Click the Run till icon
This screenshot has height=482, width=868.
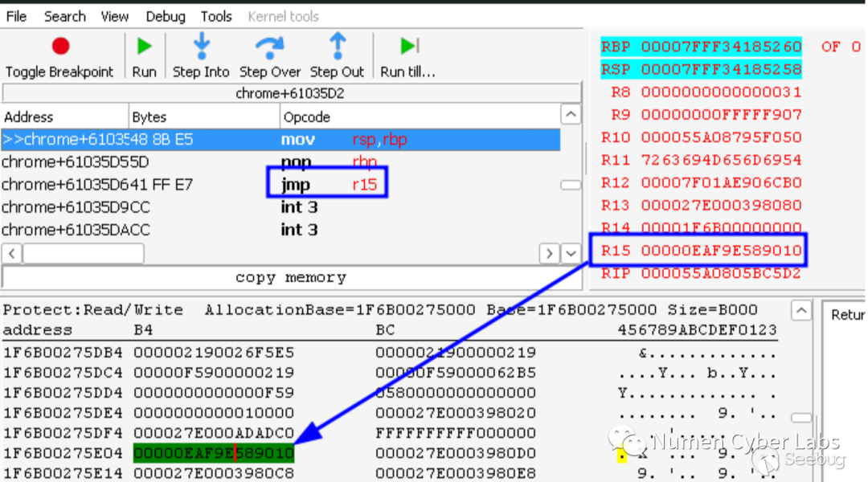click(x=409, y=47)
